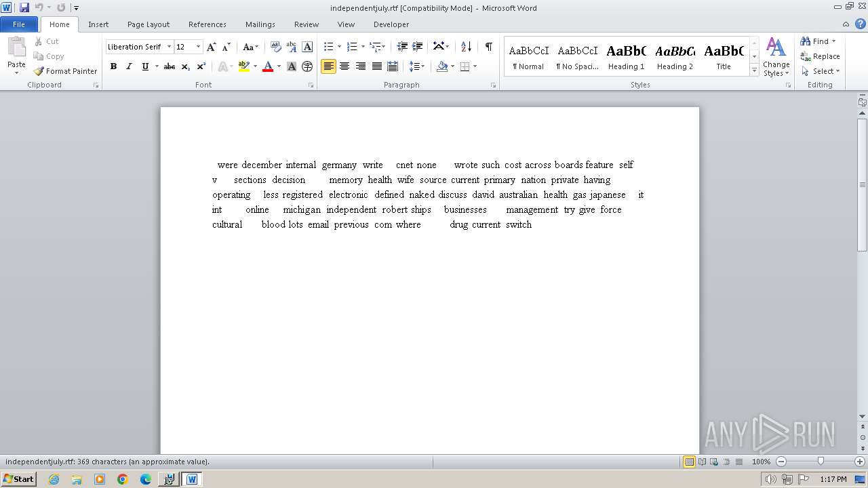Open Google Chrome from taskbar
The image size is (868, 488).
point(123,479)
